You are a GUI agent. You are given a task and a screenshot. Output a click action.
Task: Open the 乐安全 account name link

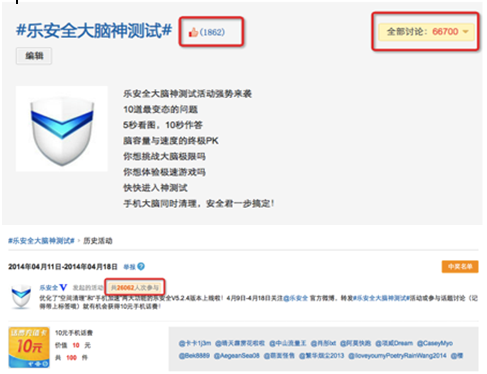[49, 287]
